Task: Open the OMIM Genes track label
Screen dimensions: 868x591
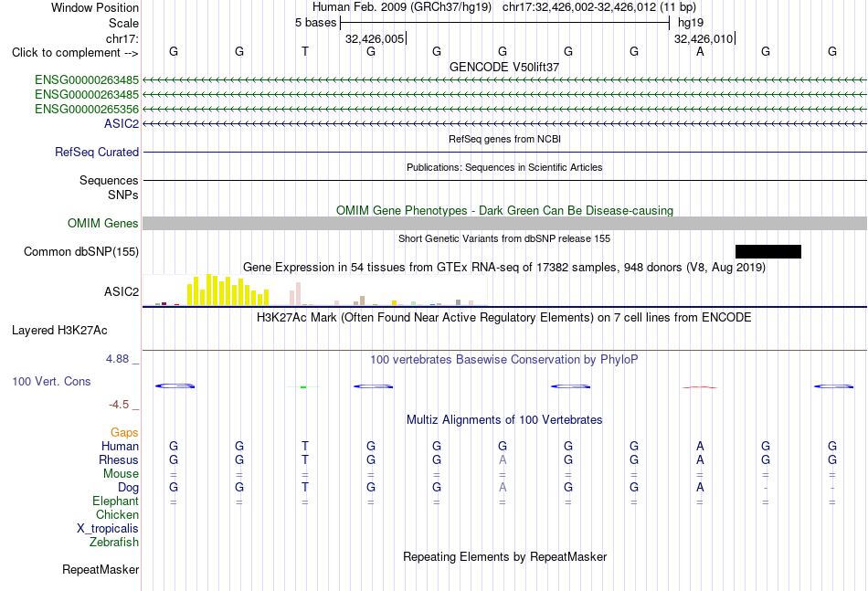Action: (x=103, y=223)
